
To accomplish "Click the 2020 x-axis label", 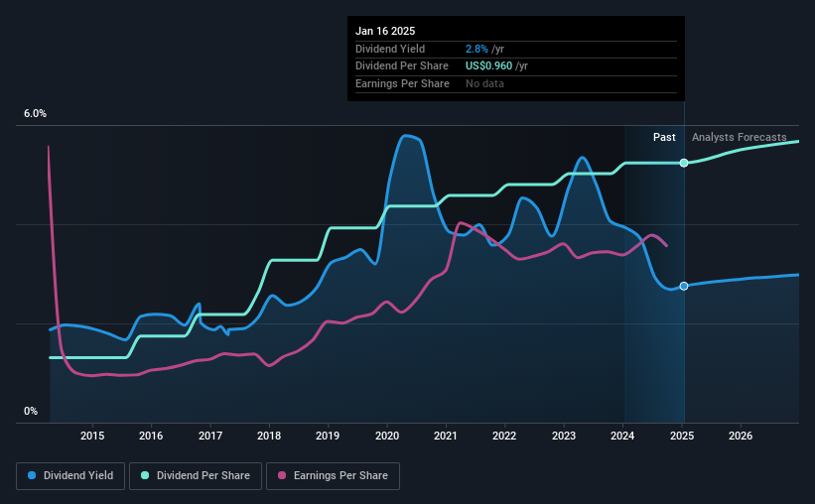I will click(x=387, y=436).
